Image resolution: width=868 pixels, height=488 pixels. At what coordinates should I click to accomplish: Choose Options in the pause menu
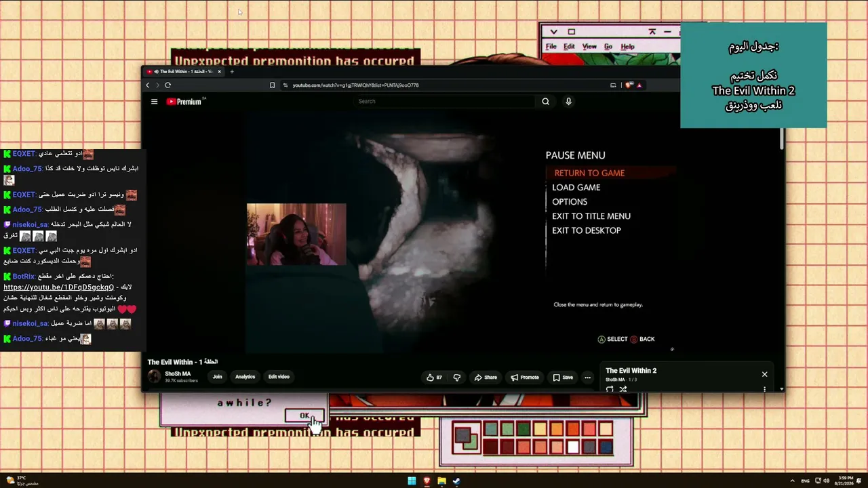(x=570, y=202)
